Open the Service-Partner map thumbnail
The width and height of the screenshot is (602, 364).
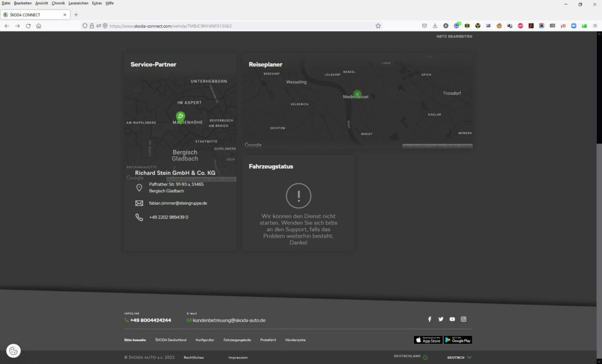pyautogui.click(x=180, y=126)
